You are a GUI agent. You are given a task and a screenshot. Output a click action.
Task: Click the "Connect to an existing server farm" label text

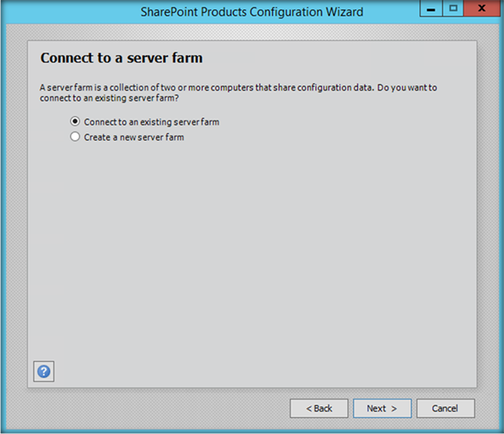(152, 121)
